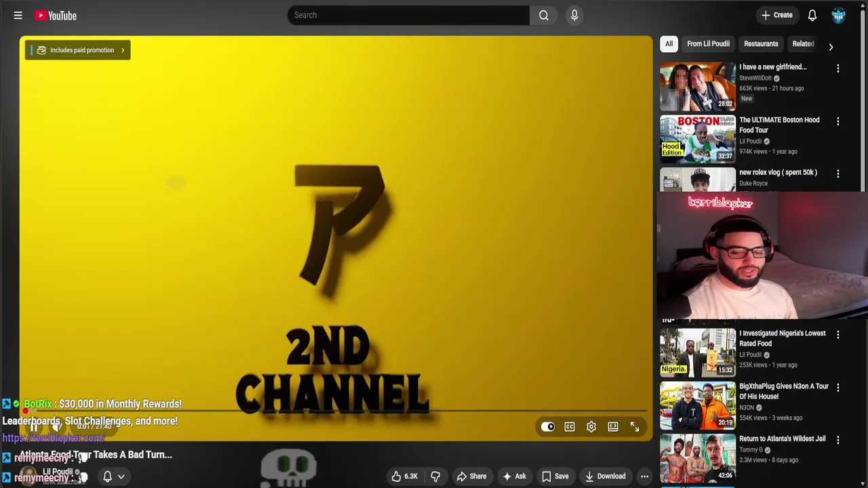This screenshot has width=868, height=488.
Task: Open the N3ON channel name
Action: 747,407
